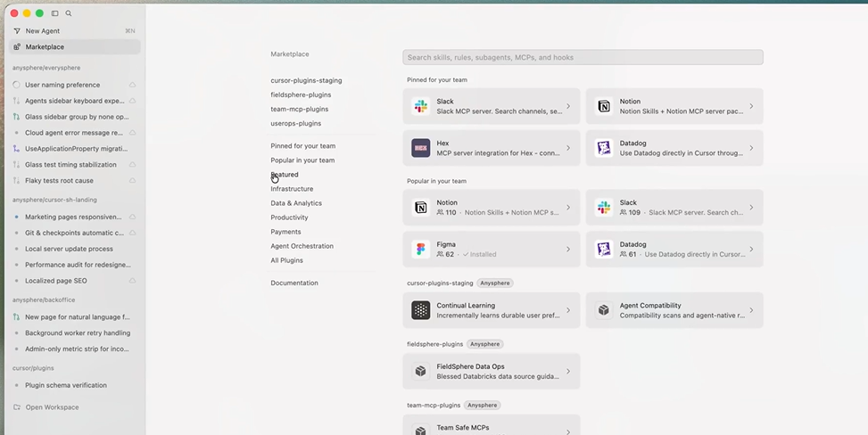Viewport: 868px width, 435px height.
Task: Expand popular Notion card chevron arrow
Action: click(x=568, y=208)
